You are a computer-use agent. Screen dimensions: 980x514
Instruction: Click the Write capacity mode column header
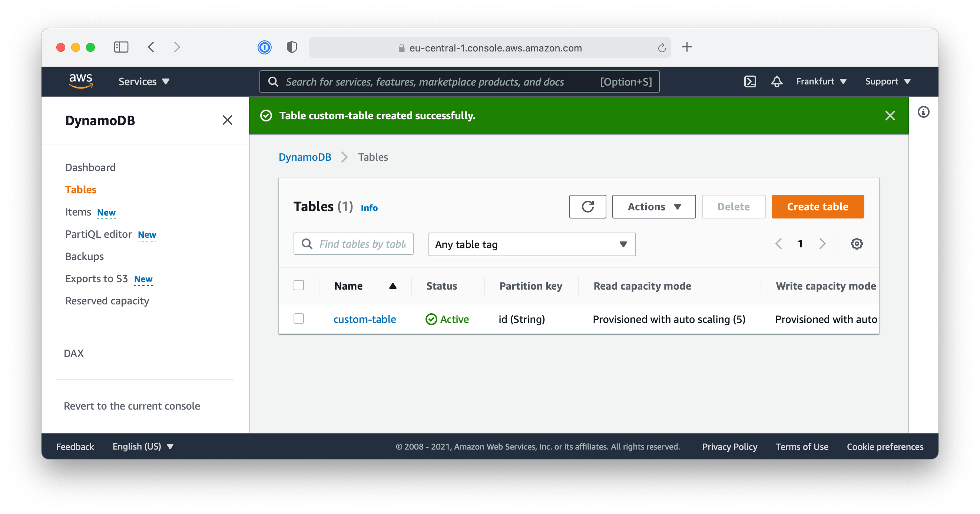point(825,286)
